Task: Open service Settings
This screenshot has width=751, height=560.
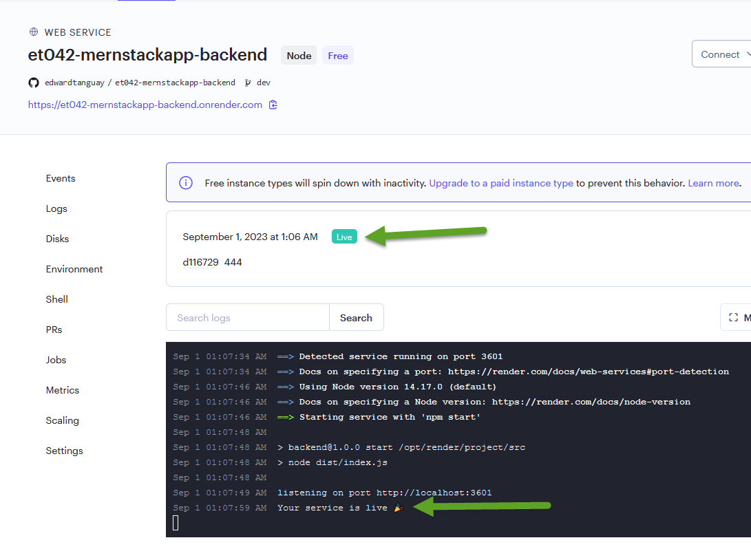Action: (x=64, y=451)
